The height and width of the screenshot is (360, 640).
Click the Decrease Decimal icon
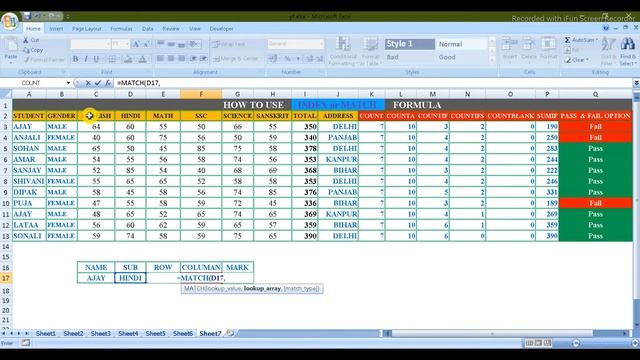click(x=320, y=59)
